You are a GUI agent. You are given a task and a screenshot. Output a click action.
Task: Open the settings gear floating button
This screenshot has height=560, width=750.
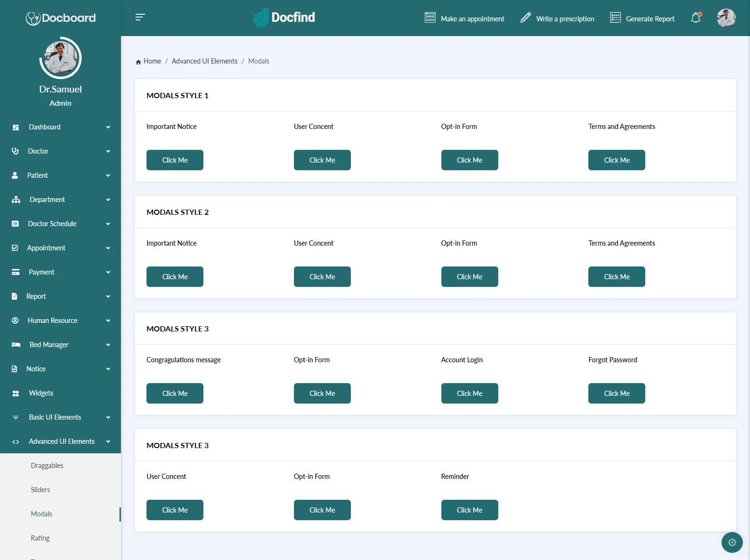pyautogui.click(x=732, y=542)
